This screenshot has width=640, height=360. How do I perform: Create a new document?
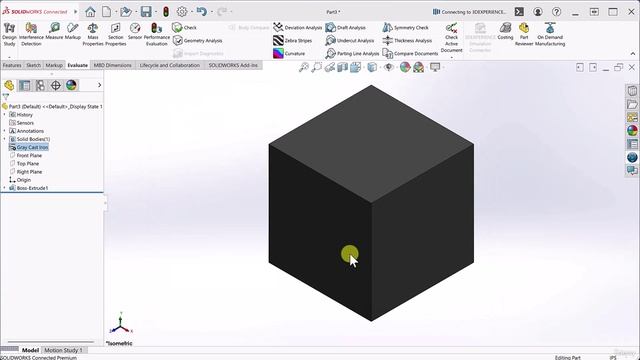tap(107, 12)
